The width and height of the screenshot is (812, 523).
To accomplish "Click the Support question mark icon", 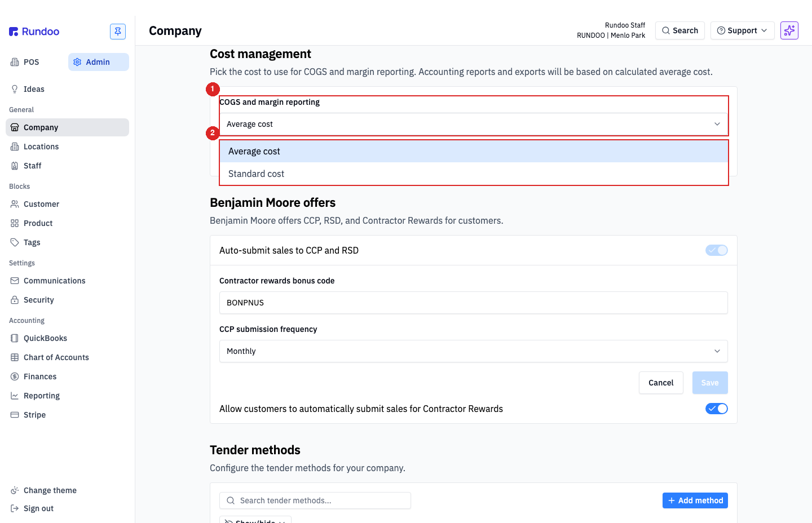I will click(721, 30).
